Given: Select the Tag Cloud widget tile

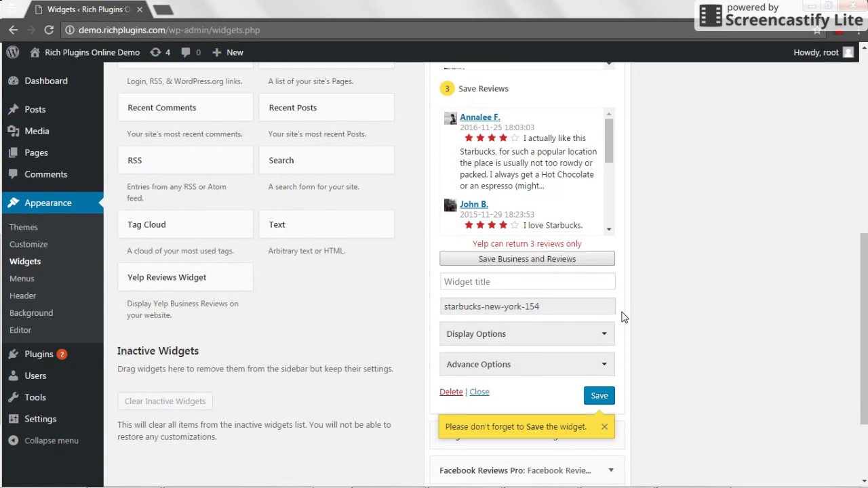Looking at the screenshot, I should [185, 224].
